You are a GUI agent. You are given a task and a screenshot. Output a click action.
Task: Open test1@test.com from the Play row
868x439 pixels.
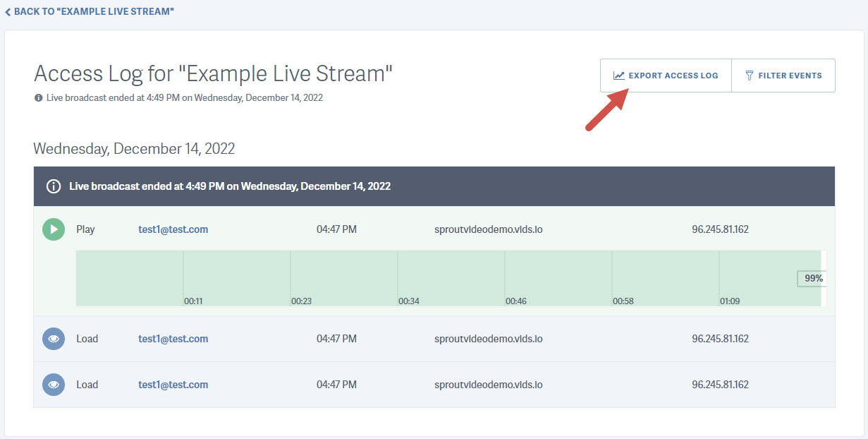coord(173,229)
